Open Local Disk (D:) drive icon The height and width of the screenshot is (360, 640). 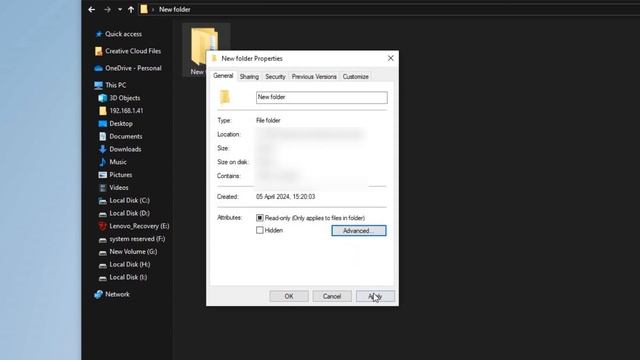102,213
